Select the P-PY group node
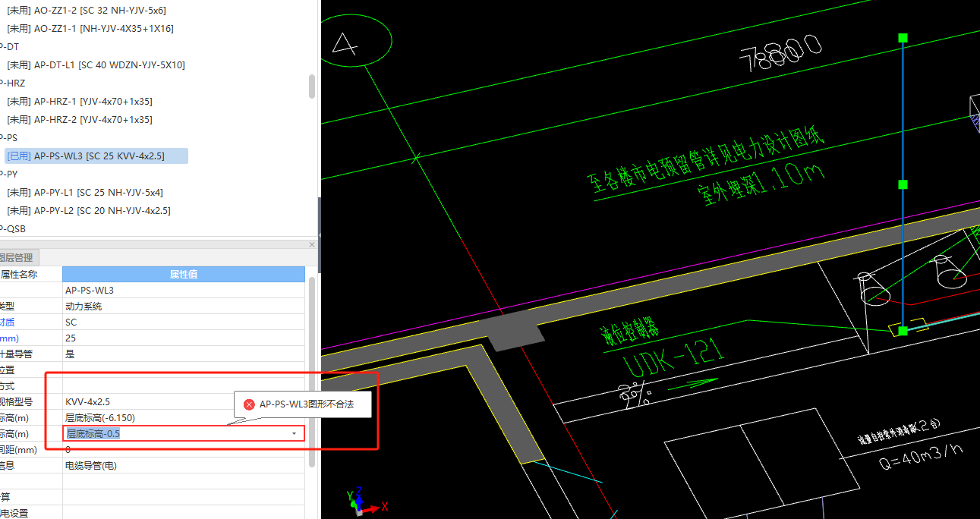Viewport: 980px width, 519px height. click(9, 174)
